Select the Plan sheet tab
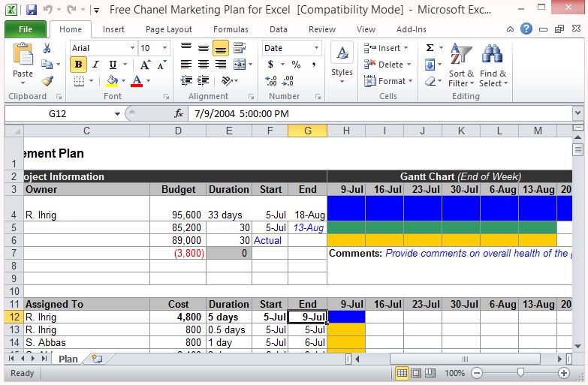 click(68, 359)
